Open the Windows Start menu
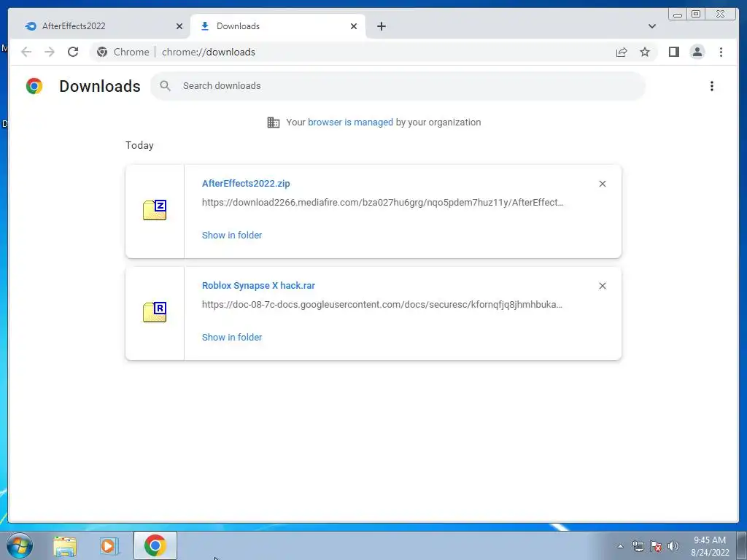 tap(19, 545)
